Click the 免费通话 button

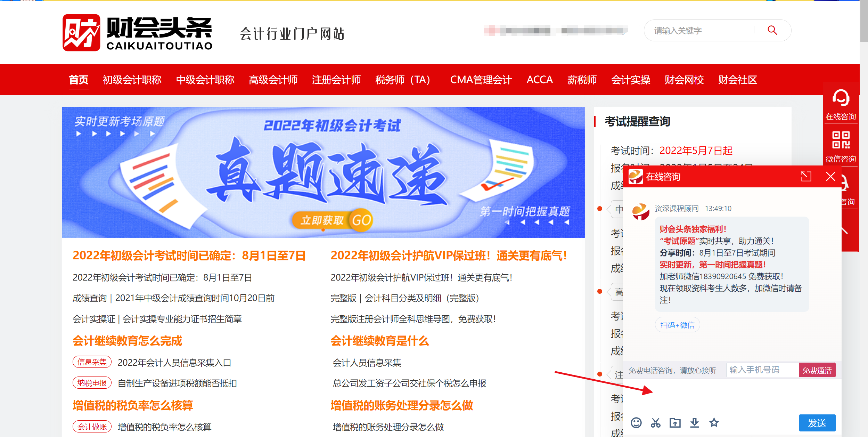[817, 370]
